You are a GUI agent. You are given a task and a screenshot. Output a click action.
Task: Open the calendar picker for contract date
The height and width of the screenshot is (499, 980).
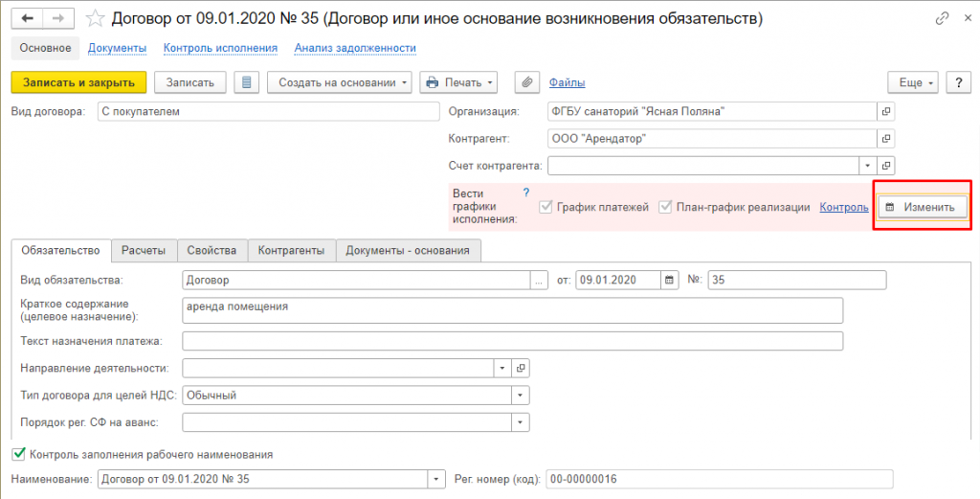[670, 281]
